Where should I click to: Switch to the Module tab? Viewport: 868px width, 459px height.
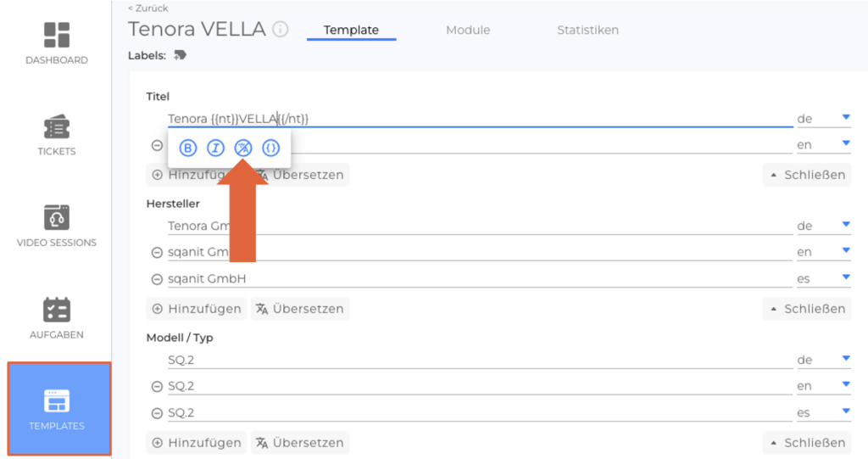click(468, 30)
